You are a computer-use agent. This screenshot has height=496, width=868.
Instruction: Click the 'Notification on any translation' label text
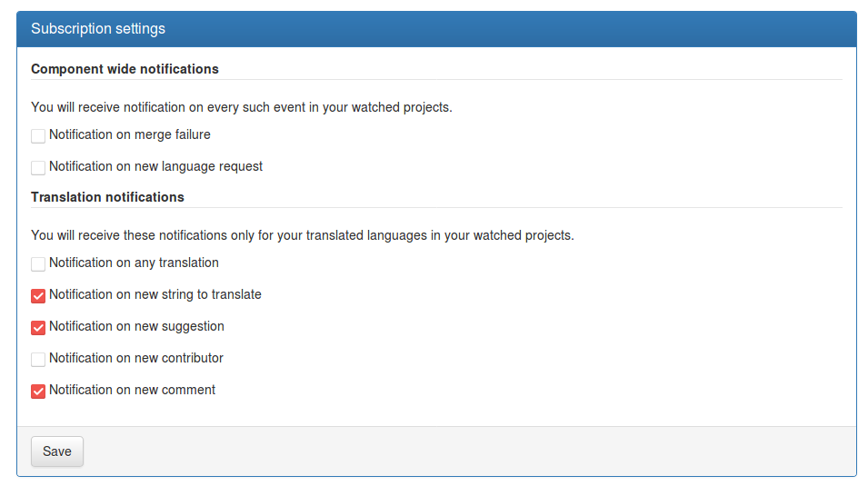point(134,263)
